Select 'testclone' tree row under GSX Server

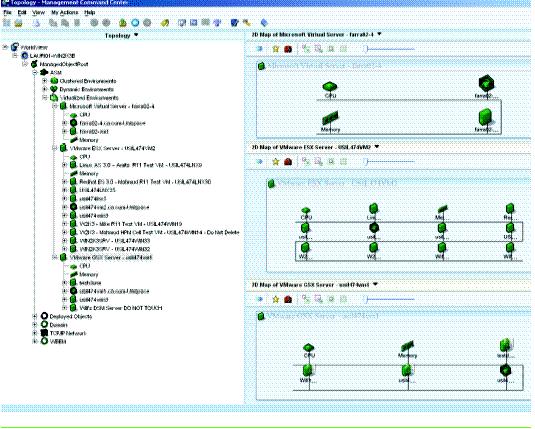click(x=90, y=283)
